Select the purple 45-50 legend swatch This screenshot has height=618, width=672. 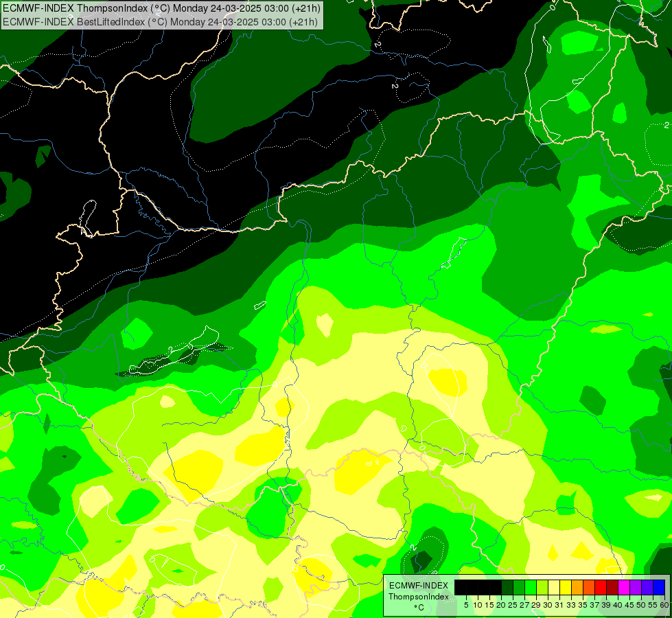636,587
